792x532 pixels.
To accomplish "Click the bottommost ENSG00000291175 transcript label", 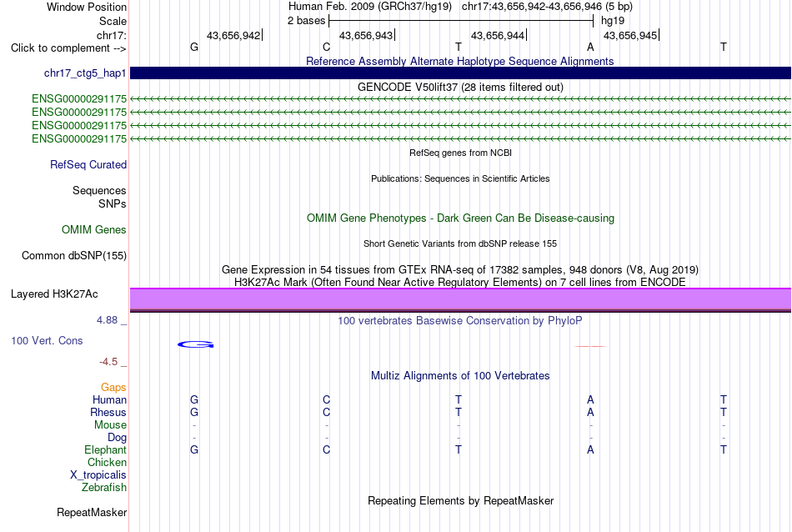I will click(x=79, y=138).
